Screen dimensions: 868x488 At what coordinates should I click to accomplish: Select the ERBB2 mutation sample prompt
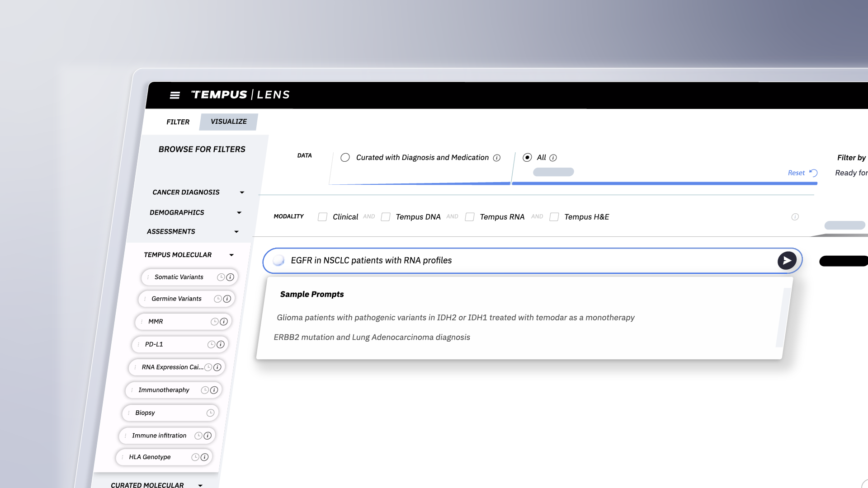point(372,337)
